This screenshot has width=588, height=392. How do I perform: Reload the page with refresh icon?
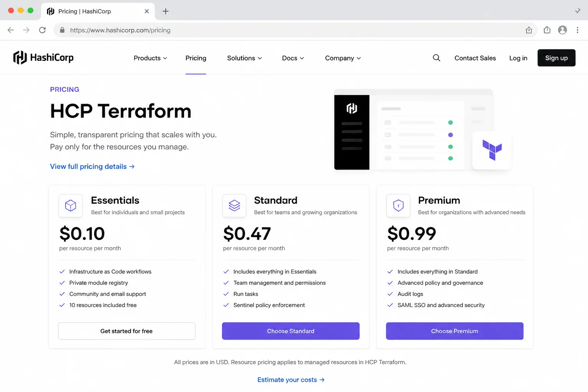tap(42, 30)
